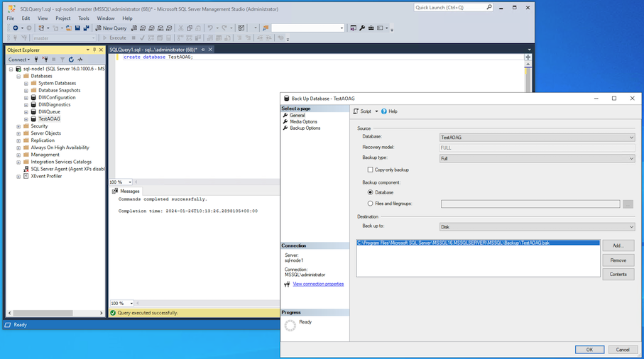This screenshot has width=644, height=359.
Task: Click the Server Objects tree item
Action: [45, 133]
